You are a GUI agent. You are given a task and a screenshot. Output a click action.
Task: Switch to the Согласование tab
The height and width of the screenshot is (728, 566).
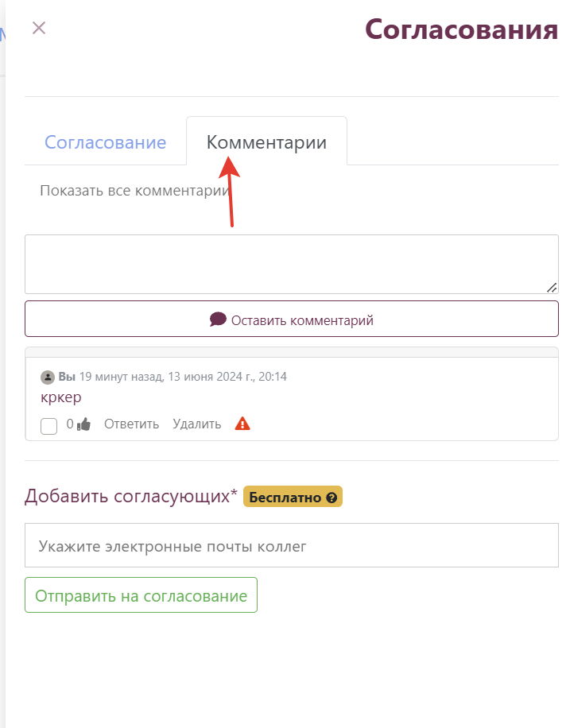point(106,142)
